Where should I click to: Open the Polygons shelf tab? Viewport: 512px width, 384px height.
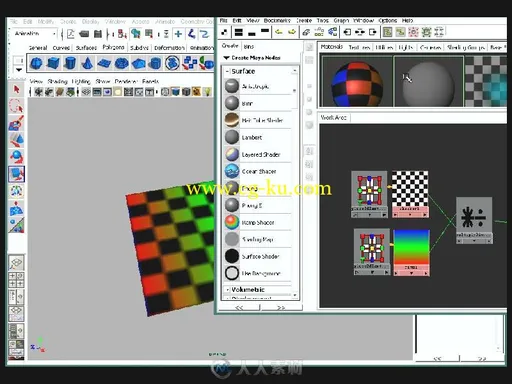coord(113,47)
